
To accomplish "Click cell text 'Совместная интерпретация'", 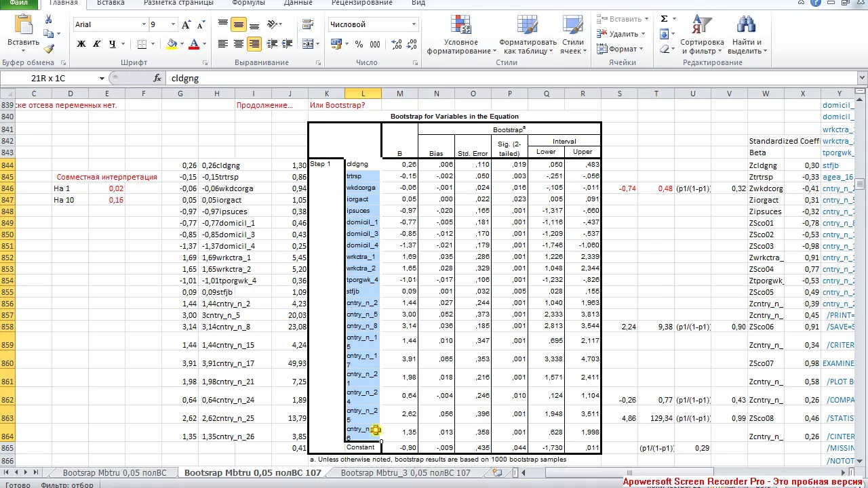I will (106, 177).
